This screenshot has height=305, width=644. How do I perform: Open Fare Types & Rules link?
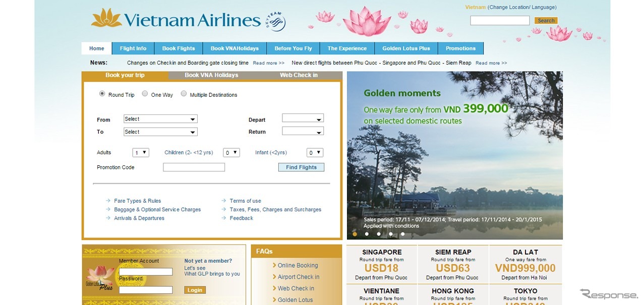(138, 201)
